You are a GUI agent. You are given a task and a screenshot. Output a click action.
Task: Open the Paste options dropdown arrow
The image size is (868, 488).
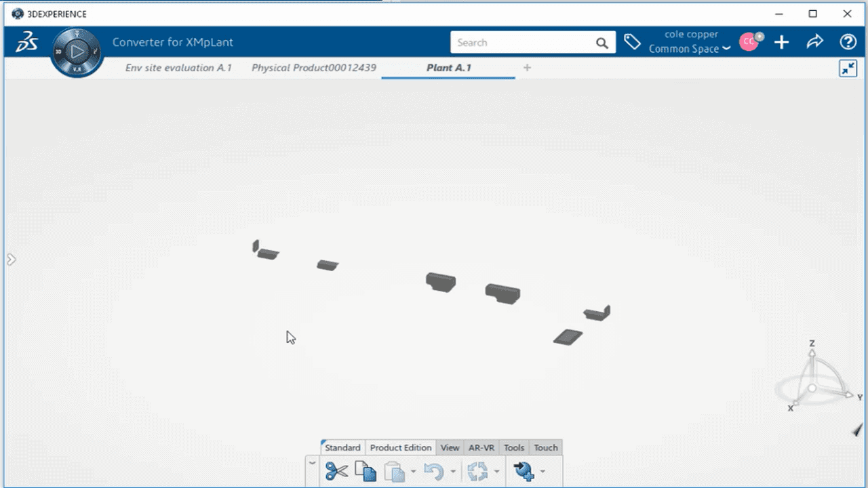pyautogui.click(x=414, y=471)
